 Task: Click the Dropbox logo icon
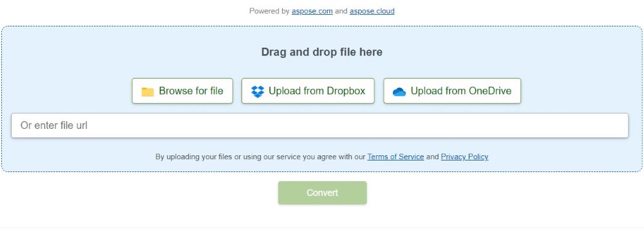tap(258, 92)
